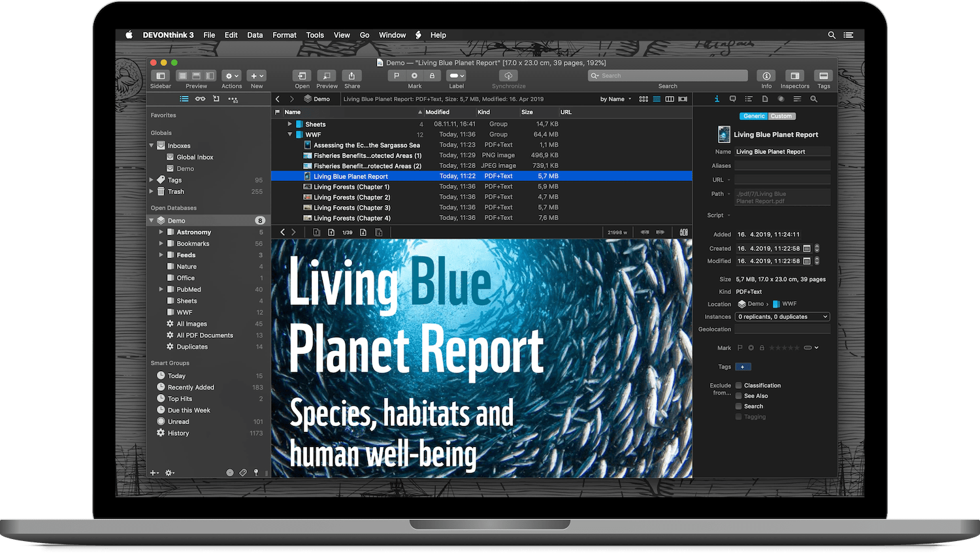980x560 pixels.
Task: Click the Tags toolbar icon
Action: pyautogui.click(x=824, y=76)
